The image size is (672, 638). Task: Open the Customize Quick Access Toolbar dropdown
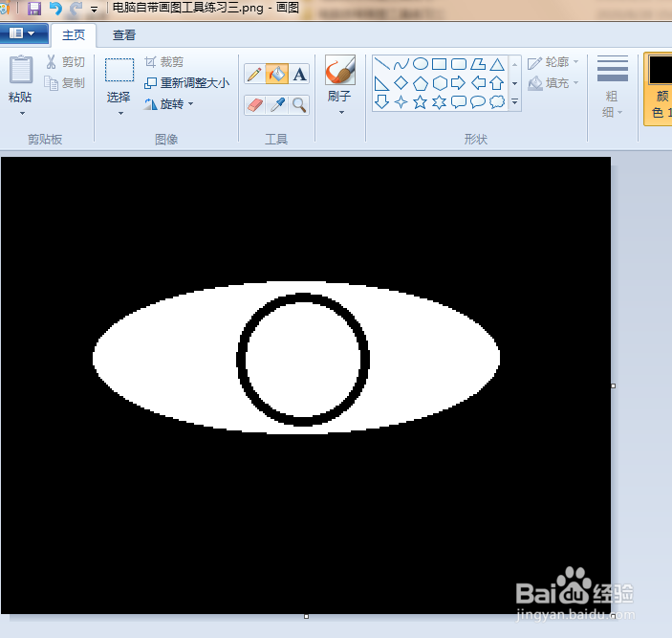pos(94,9)
